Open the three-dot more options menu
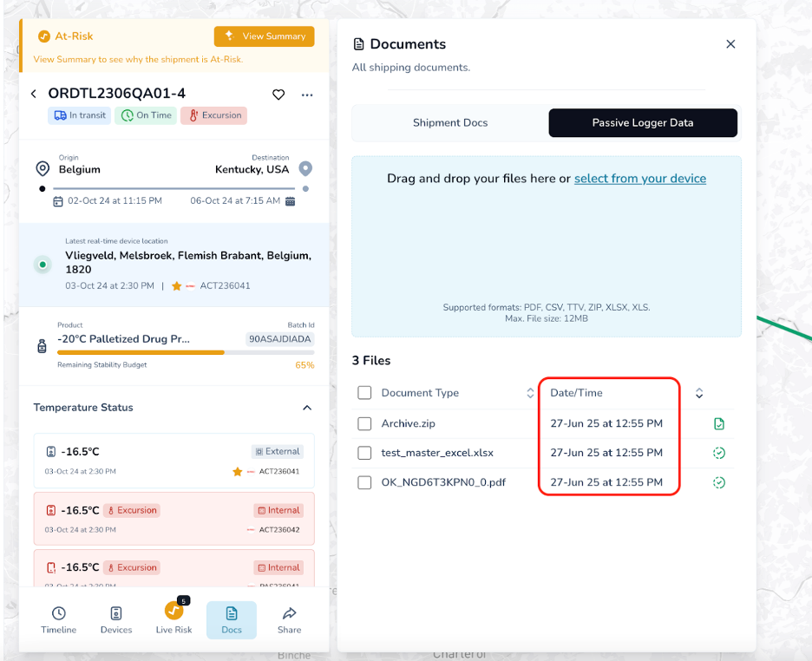Screen dimensions: 812x661 click(307, 95)
